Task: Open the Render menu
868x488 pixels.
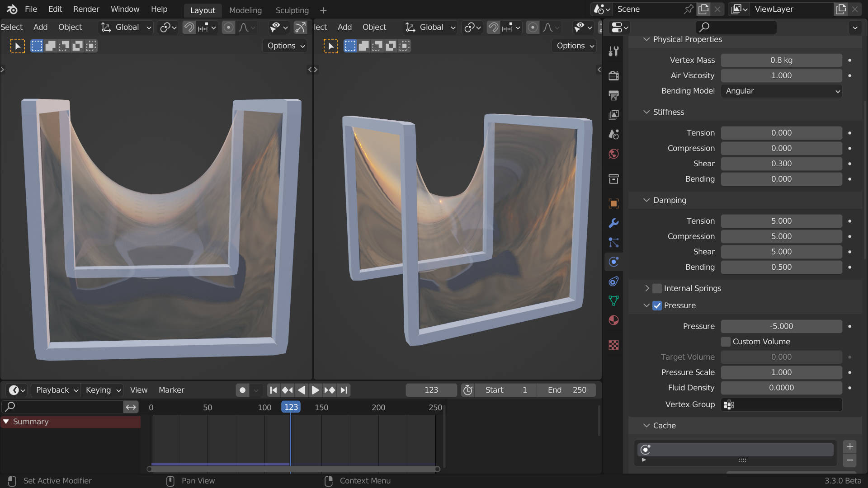Action: 85,9
